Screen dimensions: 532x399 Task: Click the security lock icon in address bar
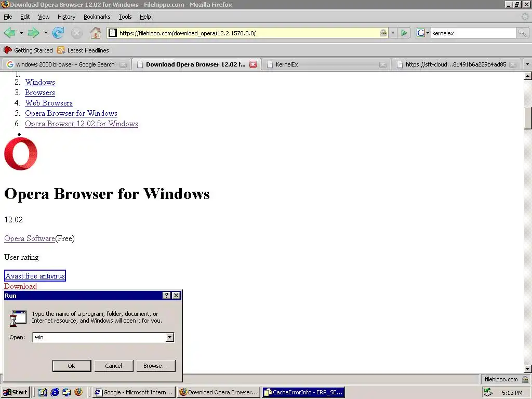(383, 33)
